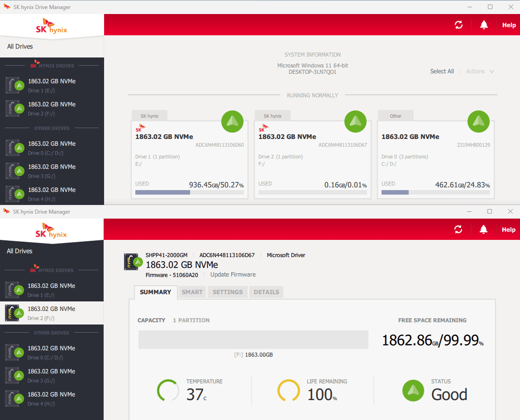Click '936.45GB/50.27%' used value
The height and width of the screenshot is (420, 520).
[216, 185]
